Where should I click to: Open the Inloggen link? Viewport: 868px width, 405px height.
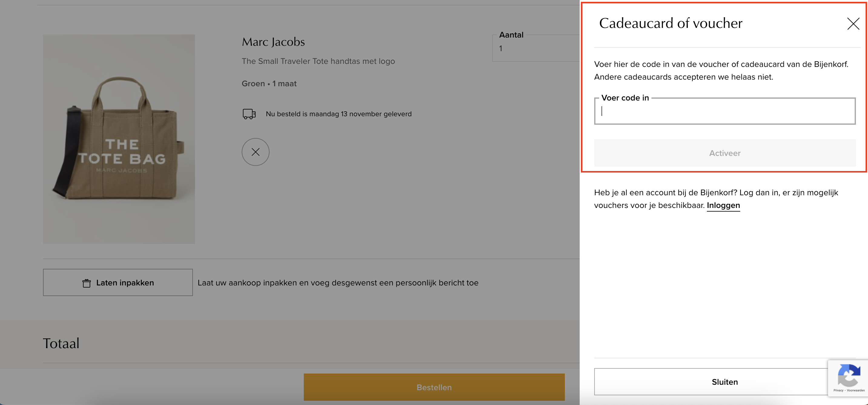point(723,205)
